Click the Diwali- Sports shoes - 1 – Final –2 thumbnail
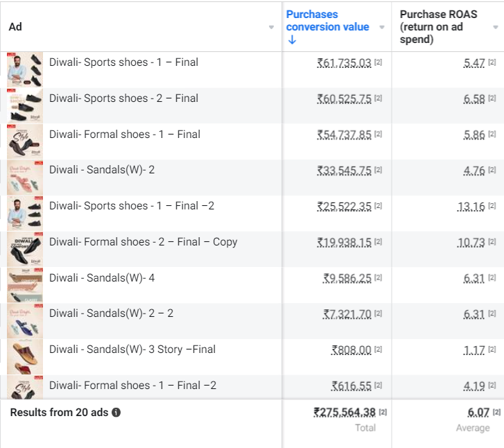This screenshot has width=504, height=448. [x=25, y=213]
